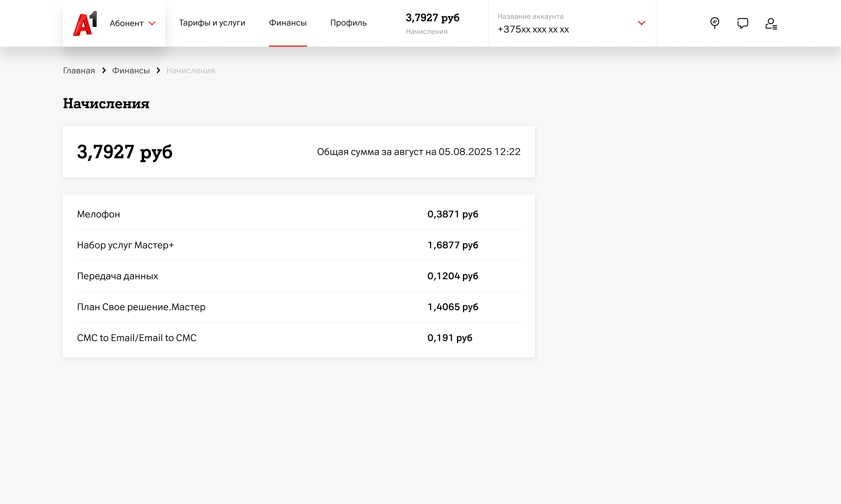This screenshot has height=504, width=841.
Task: Click the header balance 3,7927 руб
Action: (432, 18)
